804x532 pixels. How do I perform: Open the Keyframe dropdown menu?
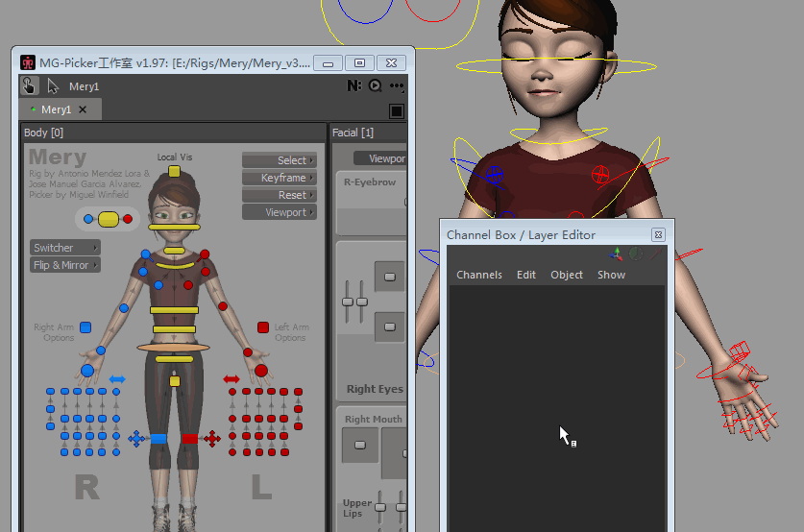[279, 178]
